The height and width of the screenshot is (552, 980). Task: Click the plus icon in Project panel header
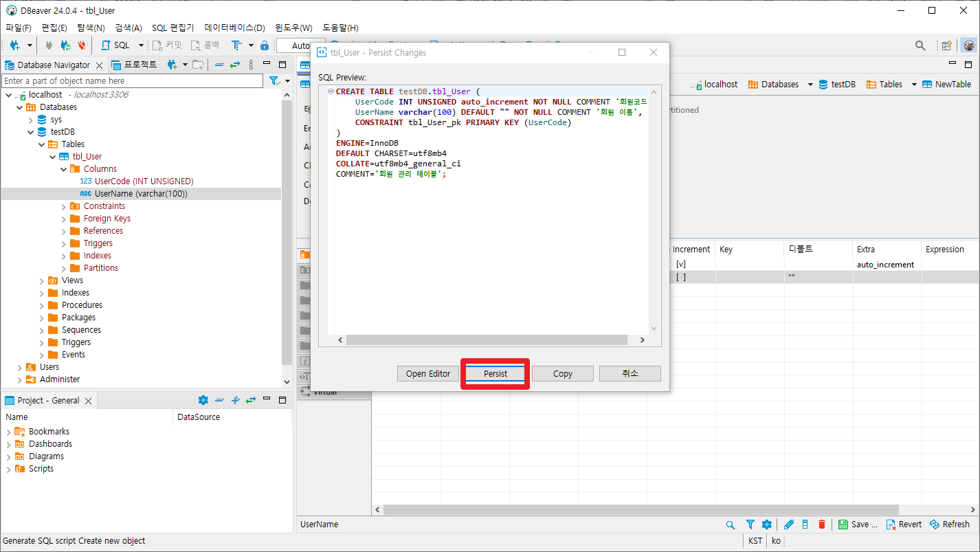point(235,400)
